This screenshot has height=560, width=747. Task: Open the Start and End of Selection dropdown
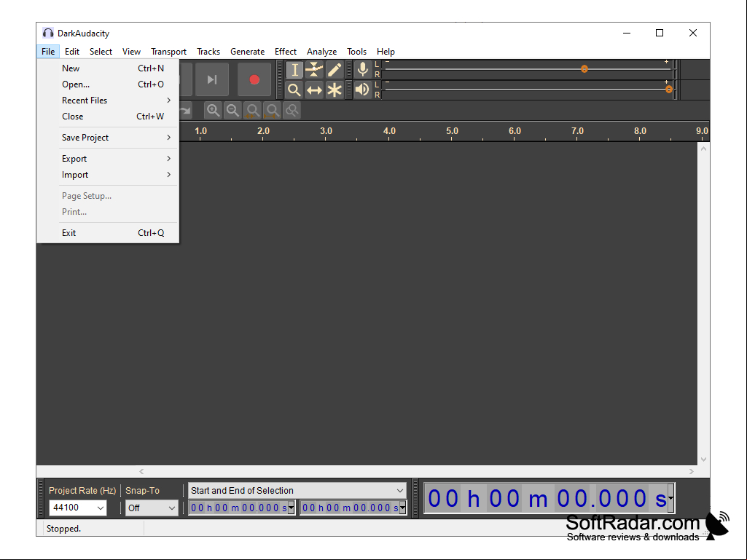[297, 491]
